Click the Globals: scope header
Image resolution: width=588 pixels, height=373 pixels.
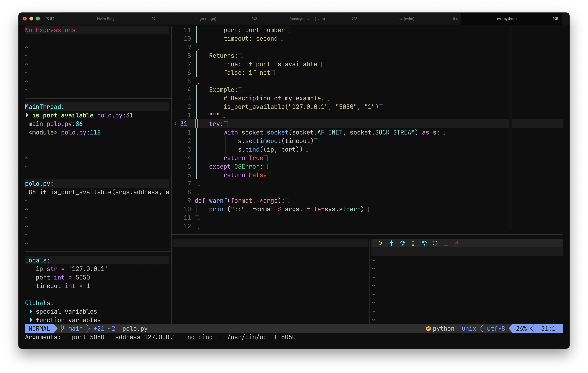[39, 303]
